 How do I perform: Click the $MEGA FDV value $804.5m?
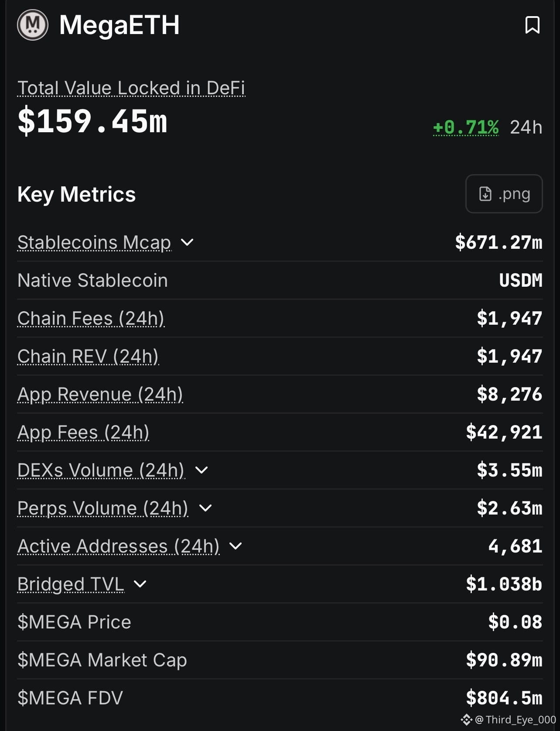pyautogui.click(x=504, y=698)
